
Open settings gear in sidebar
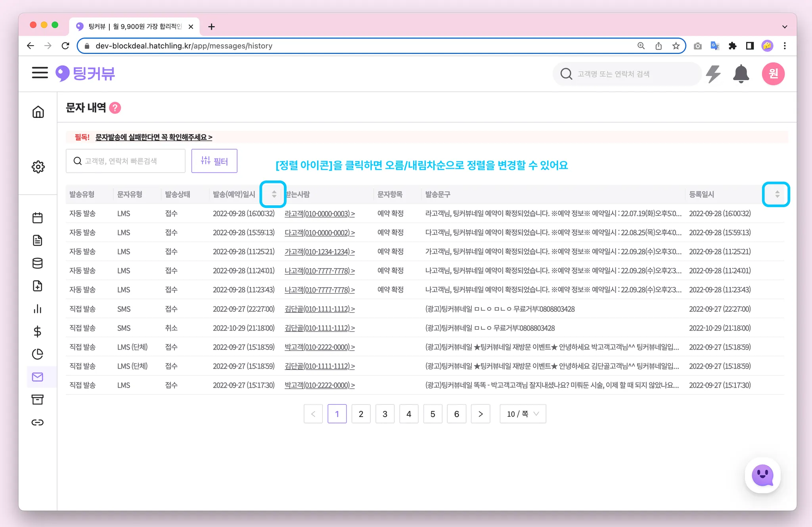[x=38, y=167]
